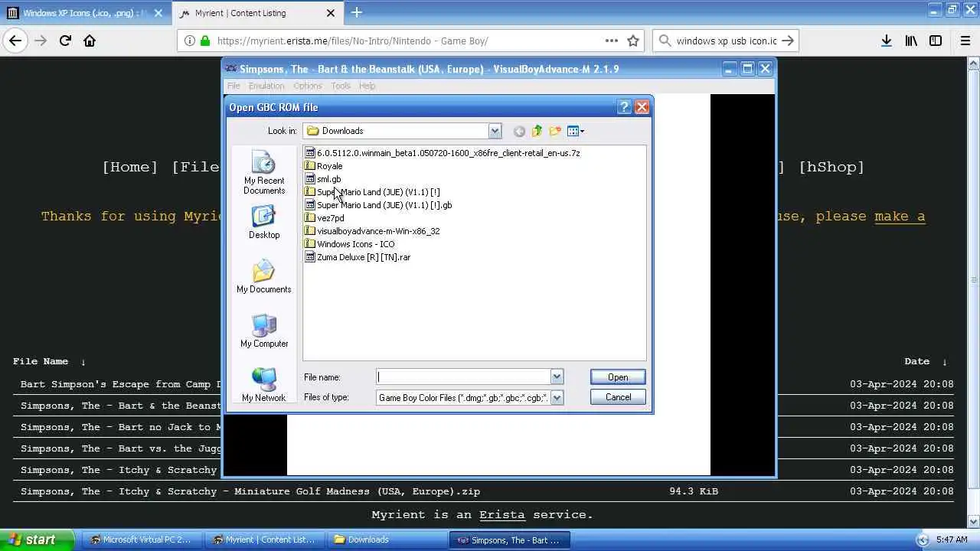The height and width of the screenshot is (551, 980).
Task: Click the [Home] link on Myrient page
Action: (130, 167)
